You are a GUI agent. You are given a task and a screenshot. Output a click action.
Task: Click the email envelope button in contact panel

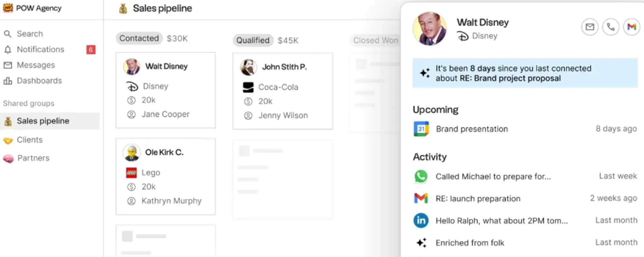point(590,27)
